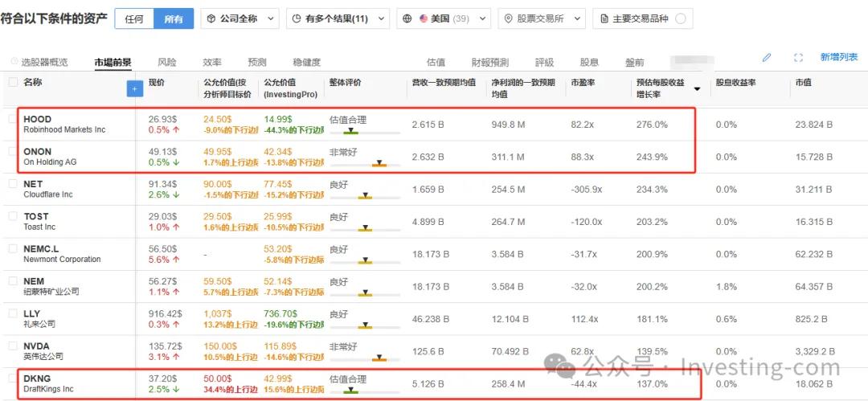This screenshot has height=401, width=868.
Task: Click the fullscreen expand icon
Action: coord(798,58)
